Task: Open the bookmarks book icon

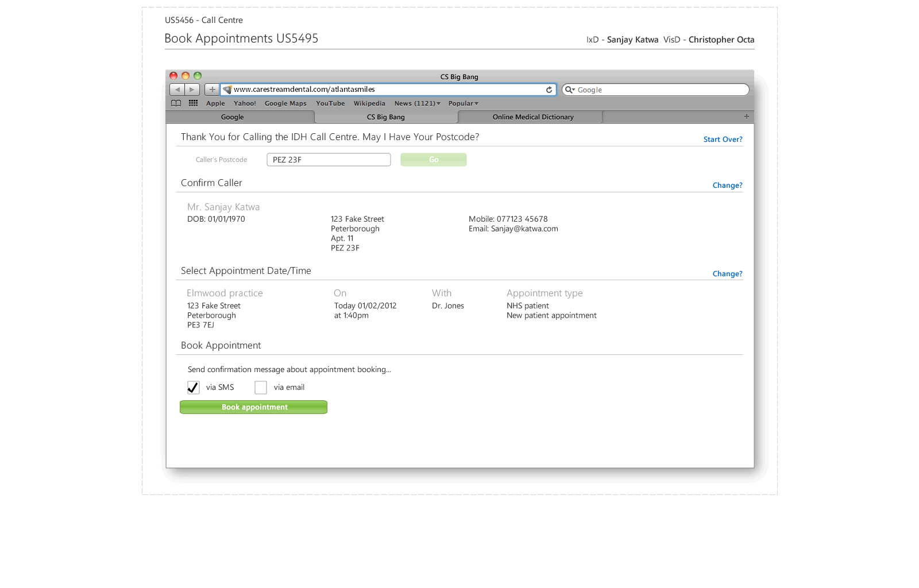Action: pyautogui.click(x=176, y=103)
